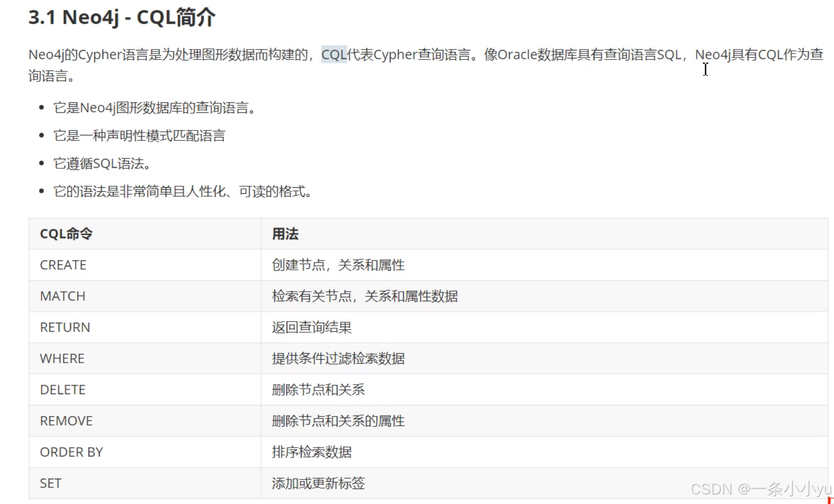
Task: Click the DELETE command cell
Action: [145, 390]
